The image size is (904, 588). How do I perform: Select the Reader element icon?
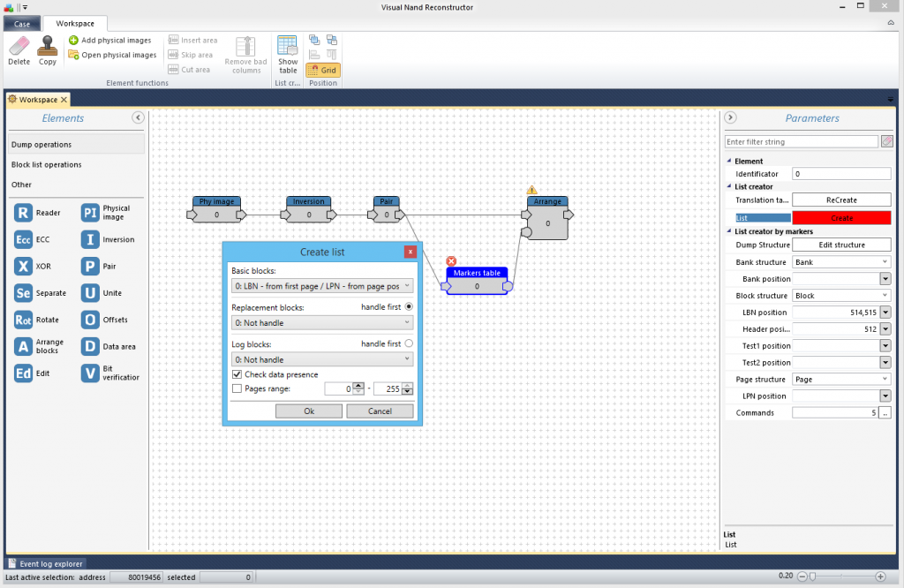pyautogui.click(x=23, y=213)
